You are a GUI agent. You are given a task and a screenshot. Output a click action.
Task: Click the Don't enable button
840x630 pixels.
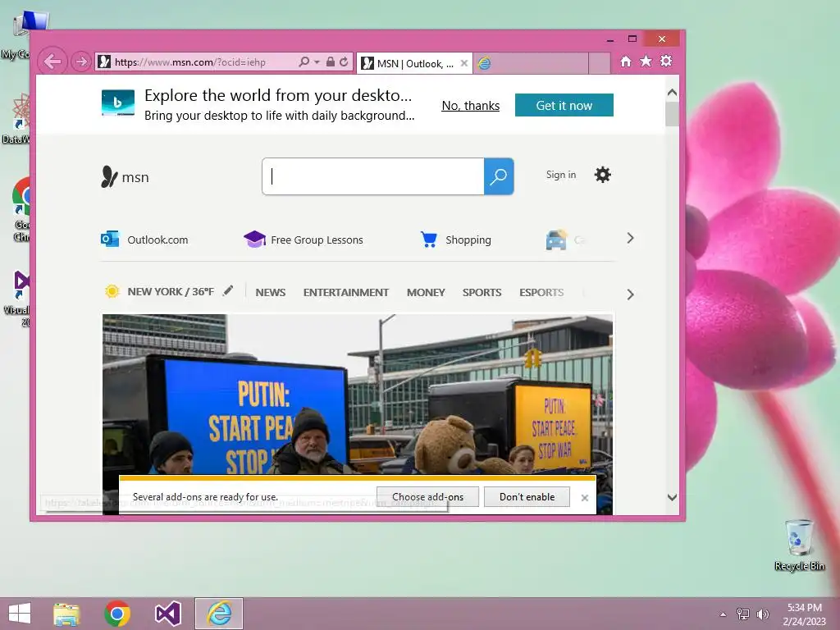[527, 496]
